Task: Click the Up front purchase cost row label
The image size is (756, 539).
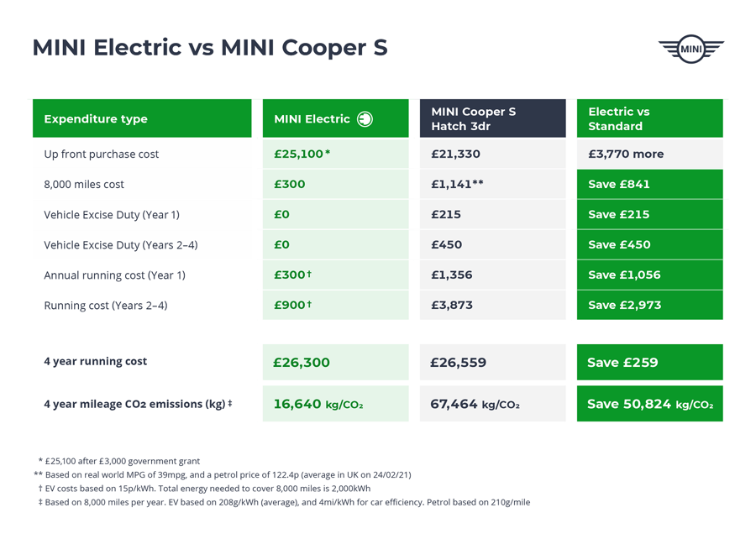Action: pos(101,154)
